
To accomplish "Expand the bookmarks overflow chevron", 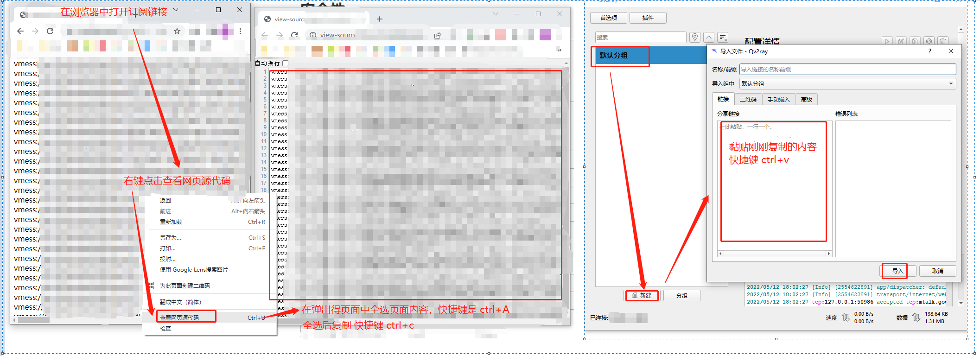I will [560, 50].
